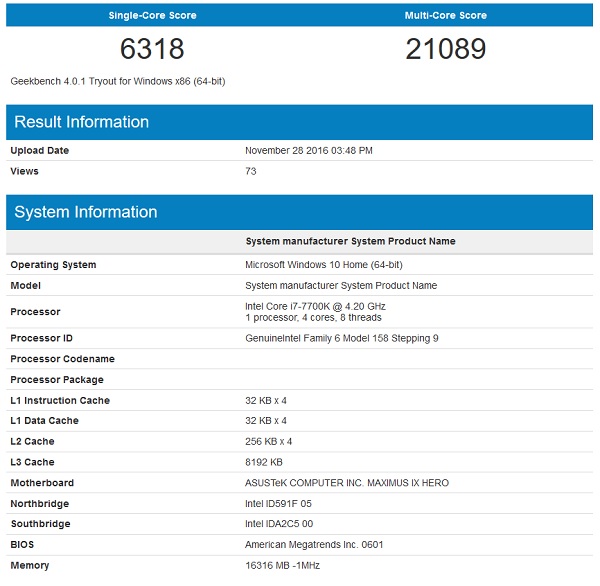Select the L1 Data Cache value 32 KB x 4

tap(266, 421)
